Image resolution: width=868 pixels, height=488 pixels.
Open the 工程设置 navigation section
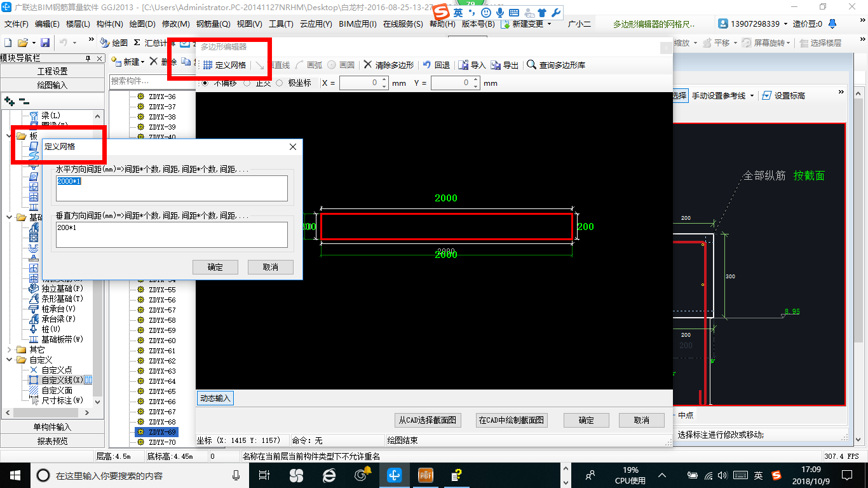coord(52,71)
